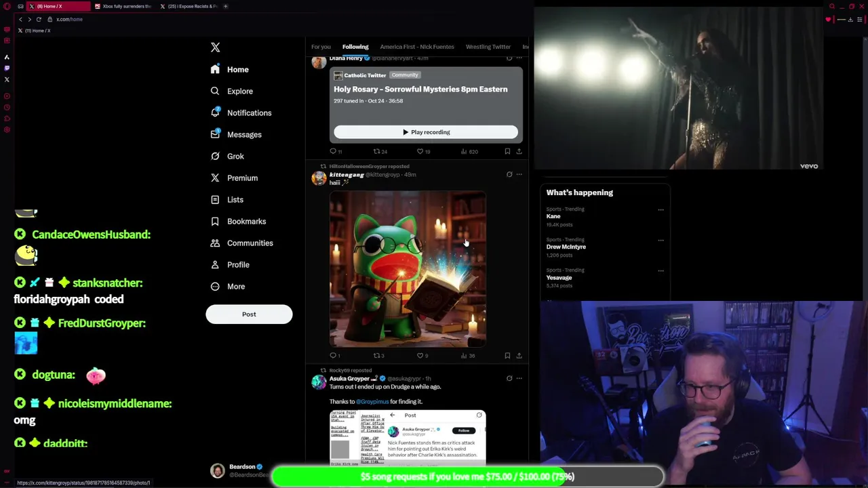The height and width of the screenshot is (488, 868).
Task: Open more options for Drew McIntyre trend
Action: click(660, 240)
